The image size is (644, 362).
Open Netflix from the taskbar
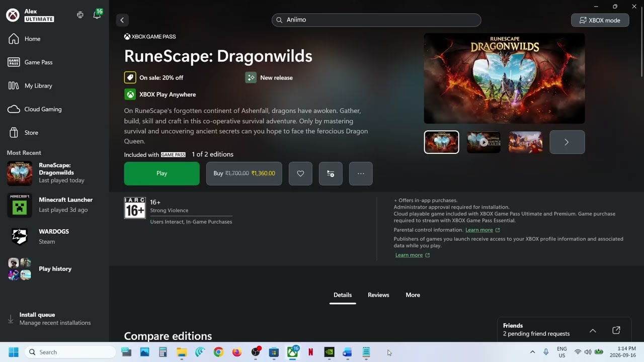point(310,352)
